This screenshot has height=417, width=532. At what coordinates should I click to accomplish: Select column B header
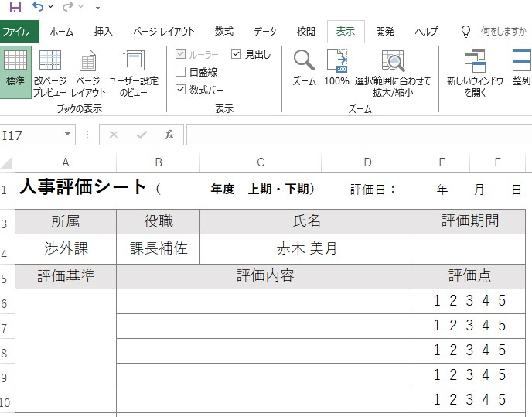(158, 162)
